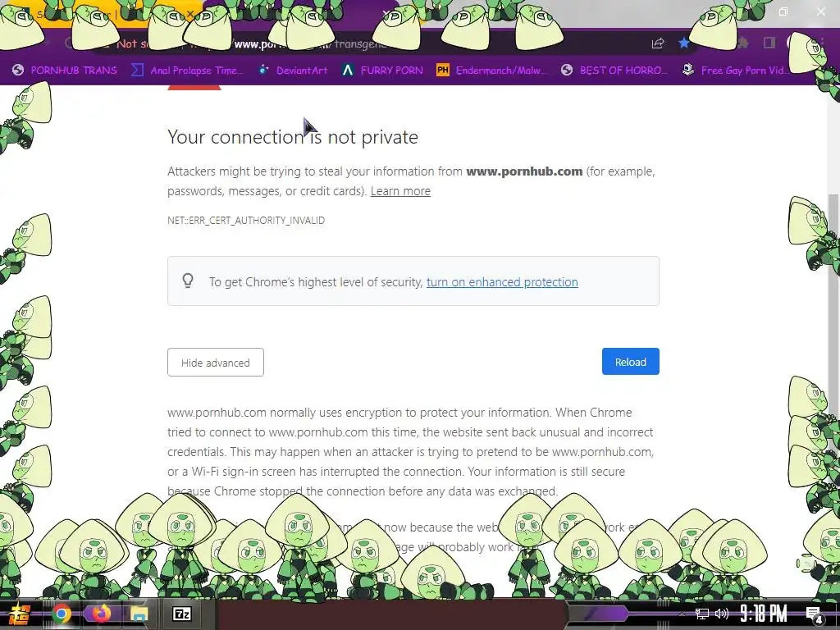Screen dimensions: 840x630
Task: Open the Endermanch/Malw... bookmark
Action: (492, 71)
